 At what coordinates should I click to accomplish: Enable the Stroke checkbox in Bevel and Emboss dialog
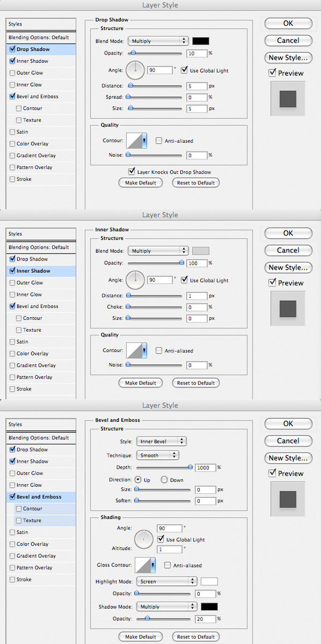click(x=12, y=579)
